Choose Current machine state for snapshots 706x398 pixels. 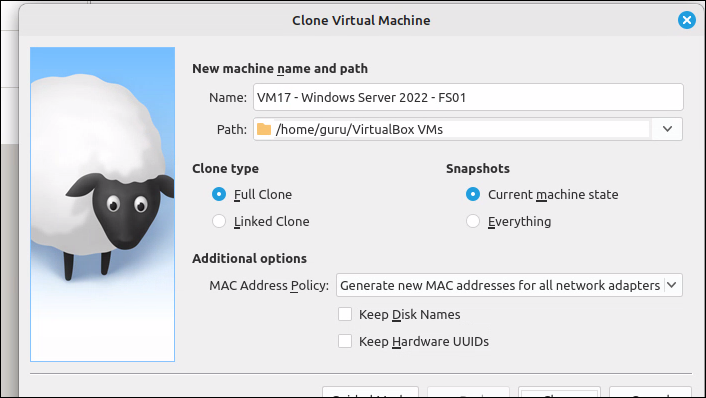[x=473, y=194]
